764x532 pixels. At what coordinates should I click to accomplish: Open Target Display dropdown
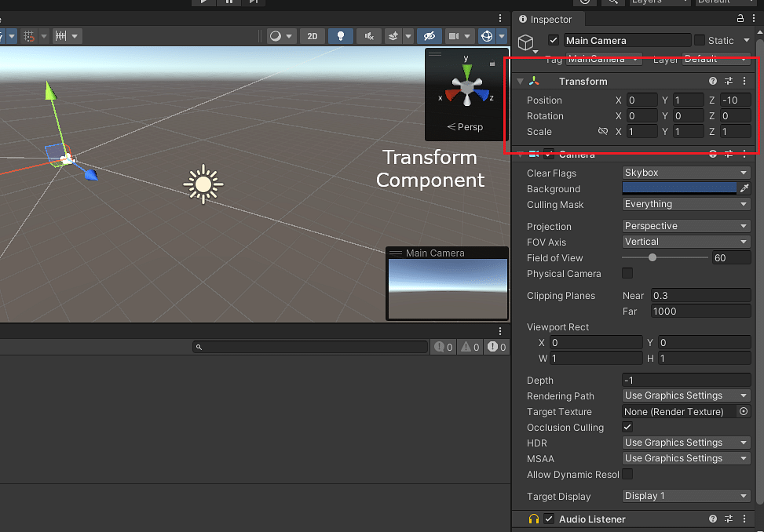click(x=686, y=496)
